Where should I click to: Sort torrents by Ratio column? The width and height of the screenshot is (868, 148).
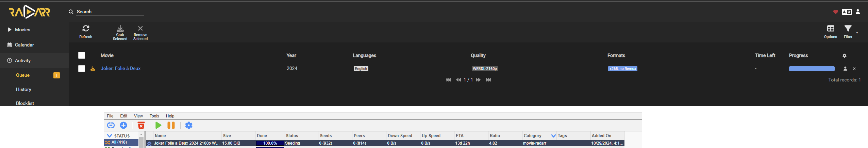coord(505,136)
